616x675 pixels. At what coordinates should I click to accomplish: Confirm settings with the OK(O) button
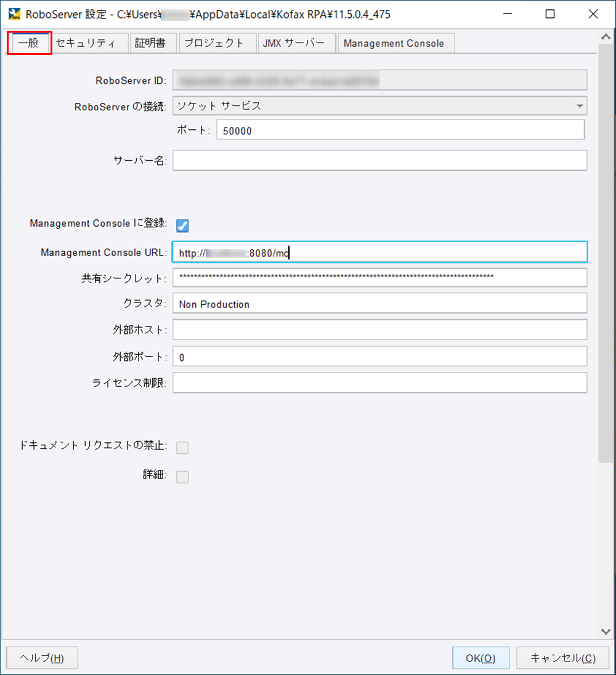[x=481, y=658]
